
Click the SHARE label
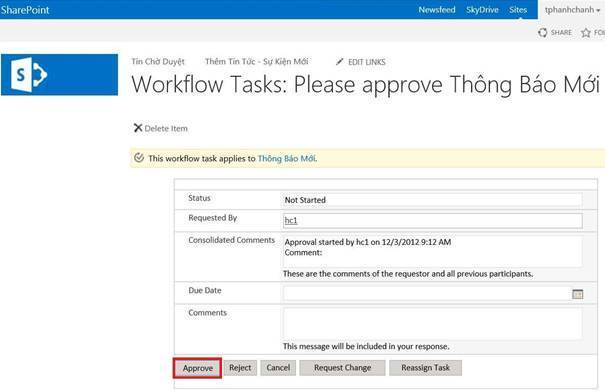coord(561,33)
